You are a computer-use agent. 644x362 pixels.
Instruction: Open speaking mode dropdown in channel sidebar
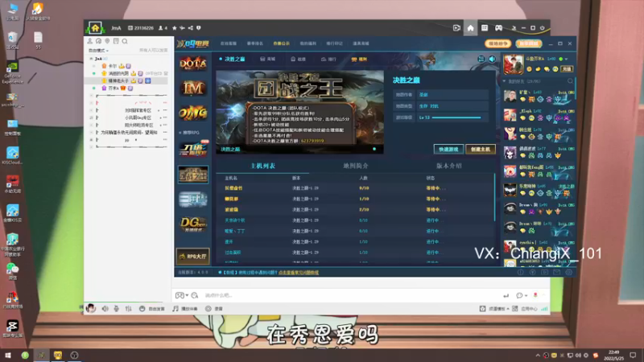tap(98, 51)
